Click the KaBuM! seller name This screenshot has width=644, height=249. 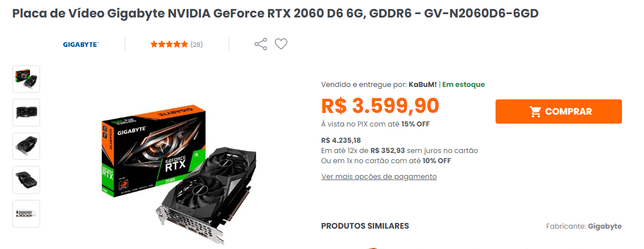[423, 85]
